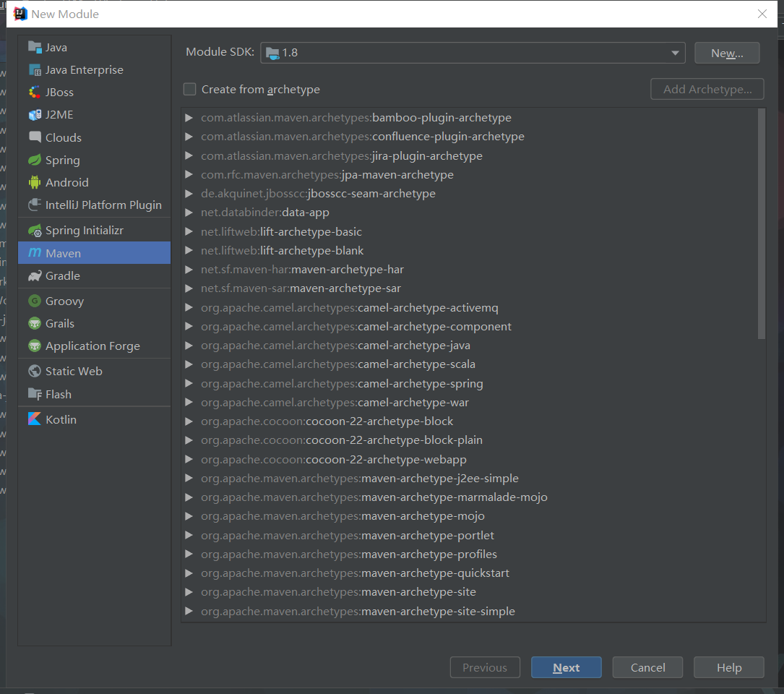
Task: Expand jpa-maven-archetype node
Action: [x=189, y=175]
